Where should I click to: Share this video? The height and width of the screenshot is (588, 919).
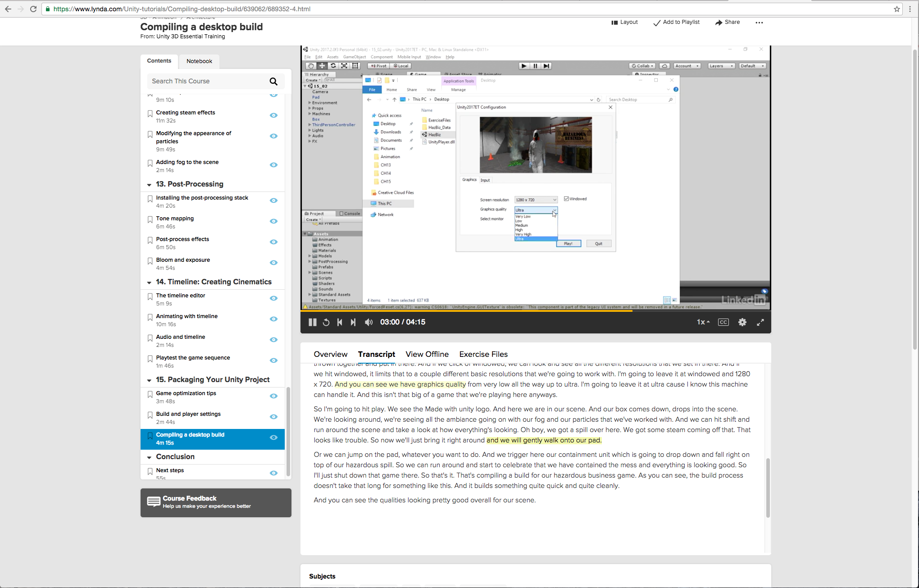[x=727, y=22]
